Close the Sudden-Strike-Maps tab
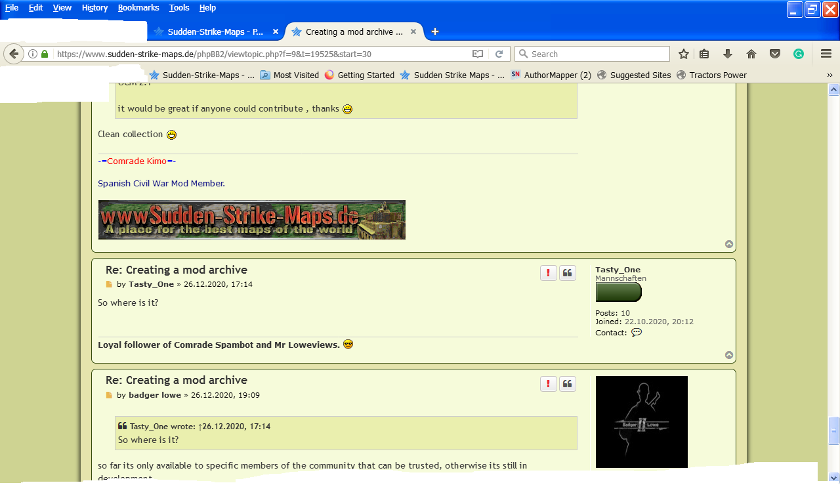The width and height of the screenshot is (840, 504). [x=276, y=31]
